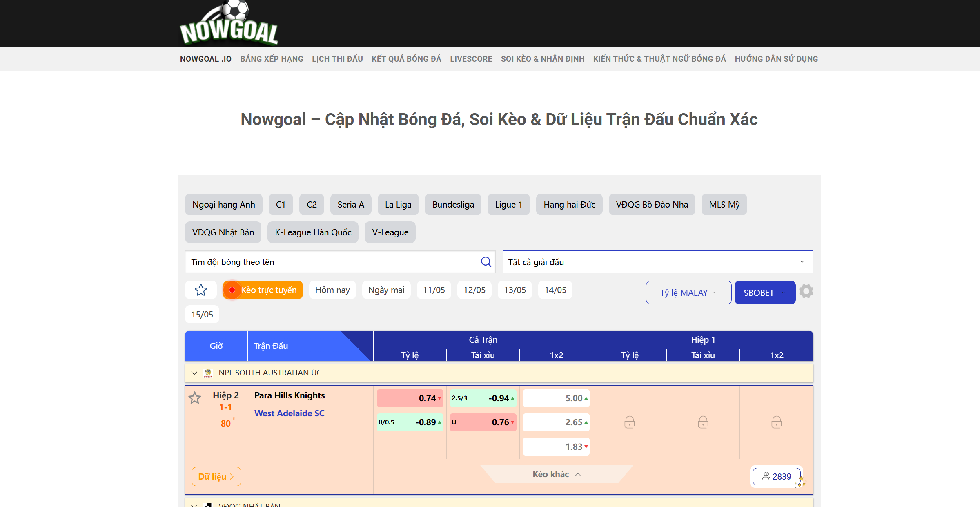Viewport: 980px width, 507px height.
Task: Open the Tỷ lệ MALAY dropdown
Action: pyautogui.click(x=688, y=293)
